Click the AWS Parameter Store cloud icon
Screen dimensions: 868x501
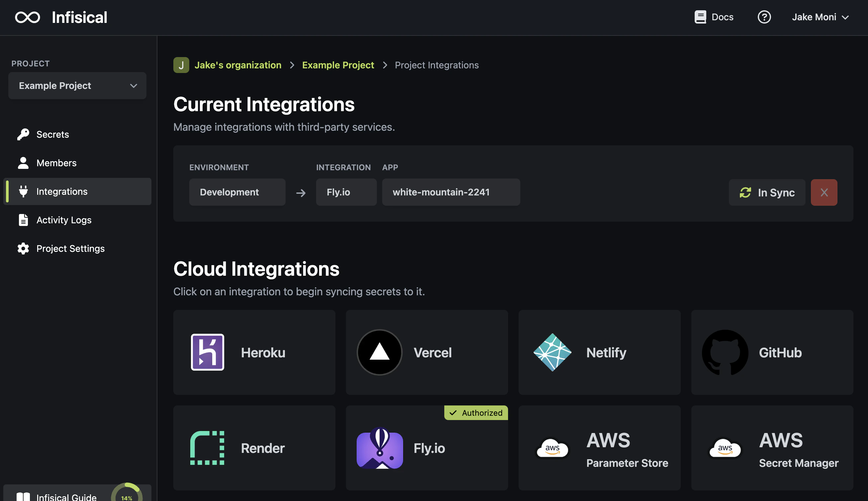pos(552,448)
